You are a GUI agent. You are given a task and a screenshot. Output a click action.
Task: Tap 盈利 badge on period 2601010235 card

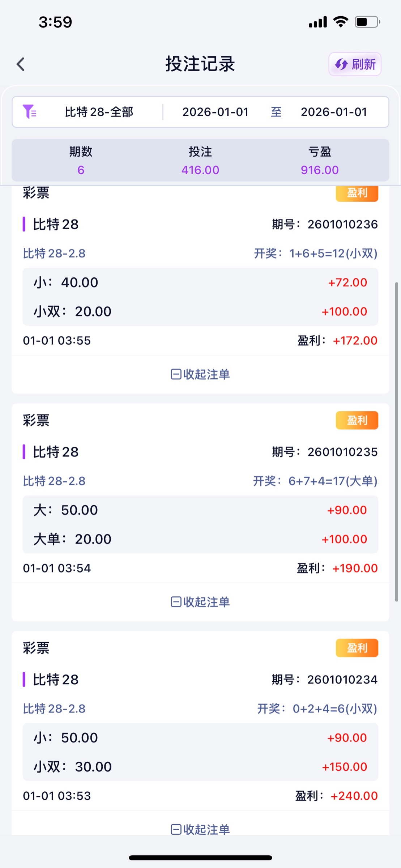coord(357,420)
